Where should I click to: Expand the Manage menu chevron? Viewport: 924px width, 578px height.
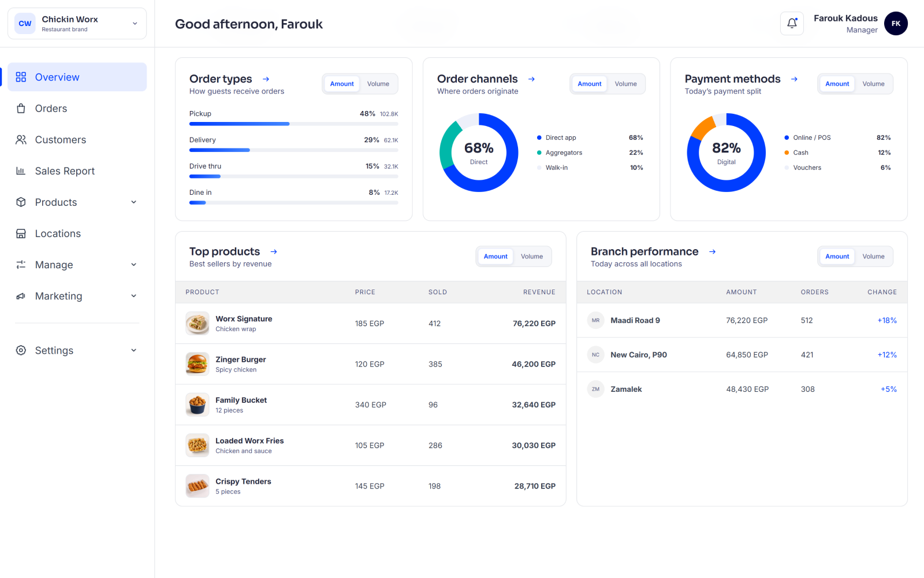click(x=134, y=265)
